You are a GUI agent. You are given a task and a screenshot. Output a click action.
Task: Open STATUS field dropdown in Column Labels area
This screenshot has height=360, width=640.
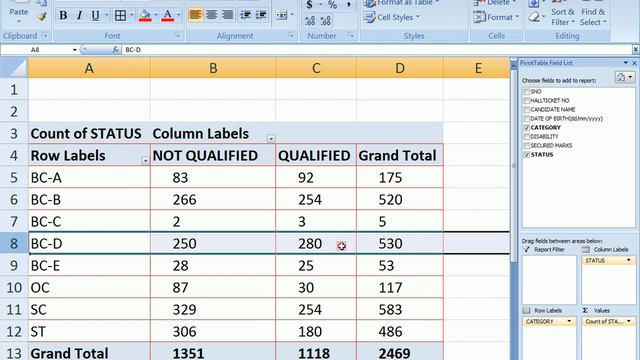click(629, 260)
